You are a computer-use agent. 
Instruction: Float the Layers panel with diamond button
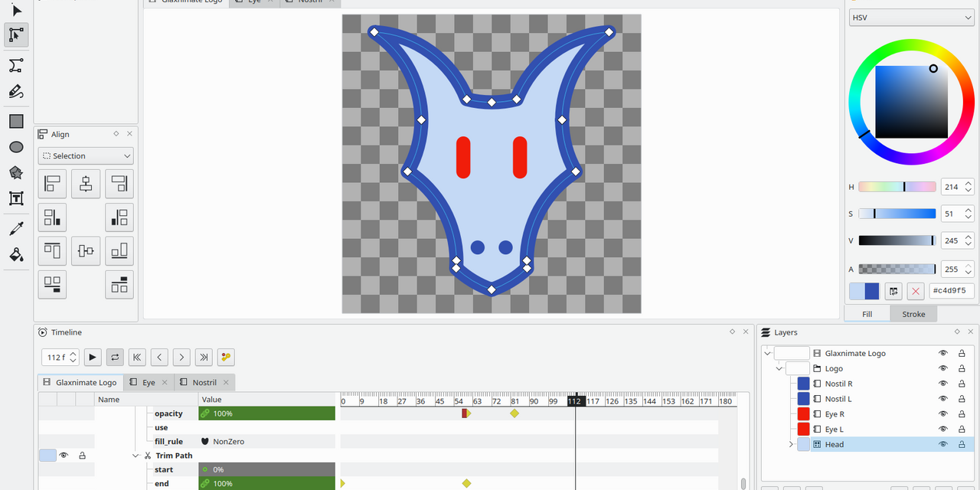(x=957, y=332)
